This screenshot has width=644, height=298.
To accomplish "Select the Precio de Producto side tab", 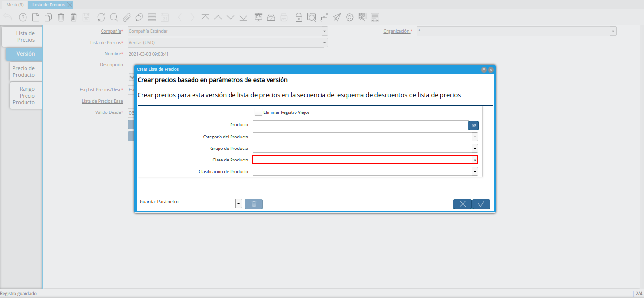I will (x=24, y=72).
